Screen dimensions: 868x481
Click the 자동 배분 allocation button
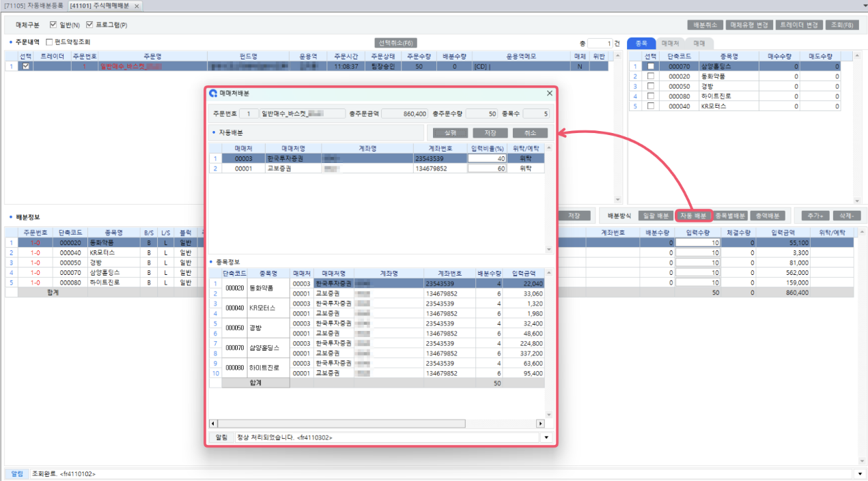click(693, 216)
